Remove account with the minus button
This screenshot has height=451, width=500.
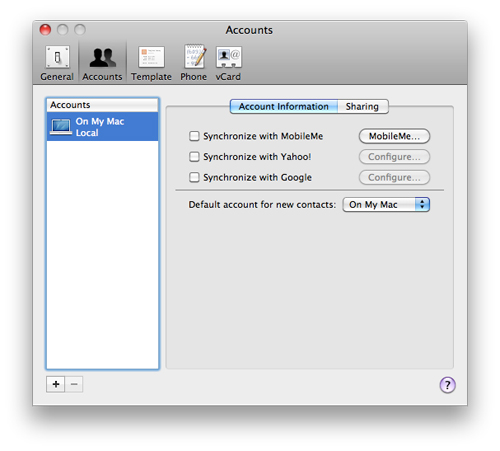click(x=74, y=384)
